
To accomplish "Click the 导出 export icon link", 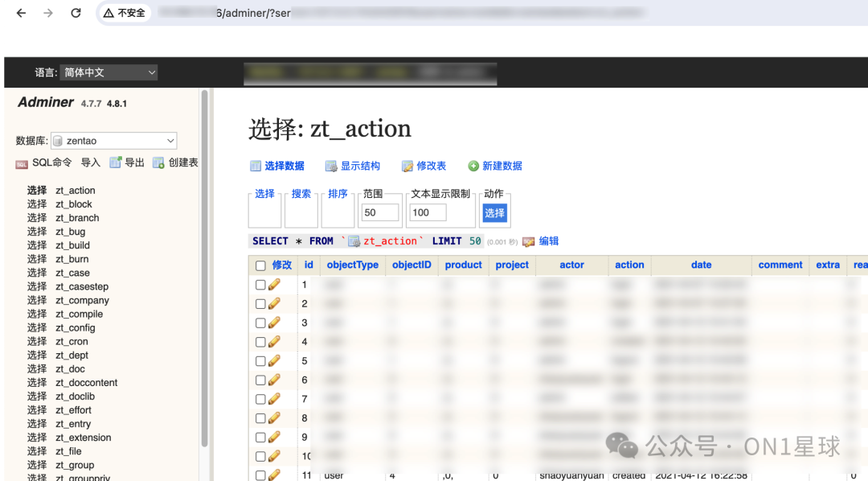I will pyautogui.click(x=127, y=162).
